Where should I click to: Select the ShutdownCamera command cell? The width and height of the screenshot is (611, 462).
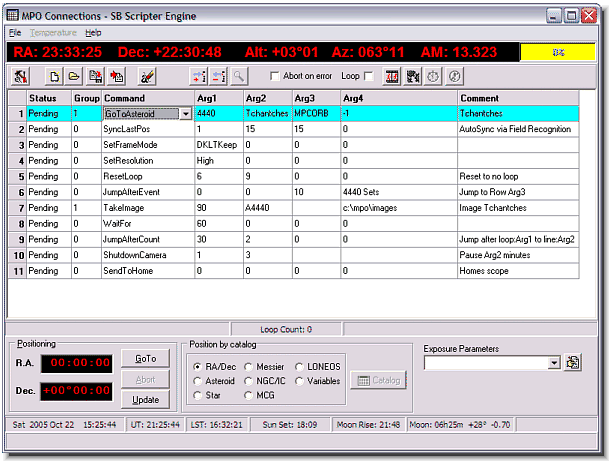tap(148, 255)
